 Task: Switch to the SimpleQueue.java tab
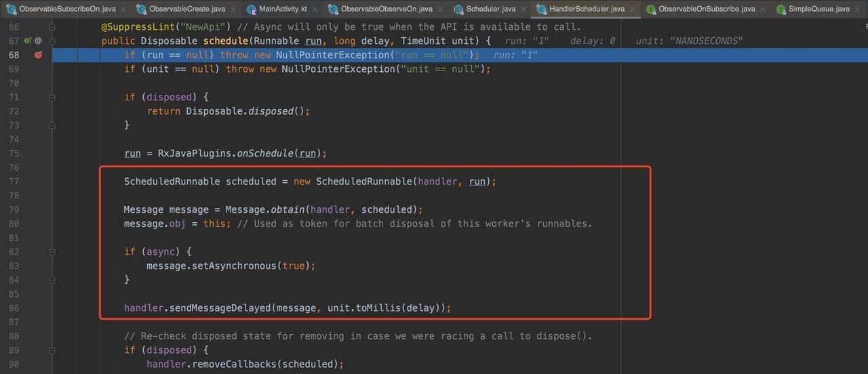[x=818, y=9]
